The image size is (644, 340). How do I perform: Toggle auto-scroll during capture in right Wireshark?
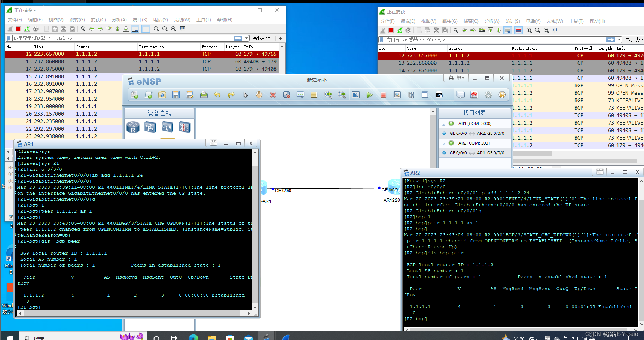pyautogui.click(x=508, y=30)
